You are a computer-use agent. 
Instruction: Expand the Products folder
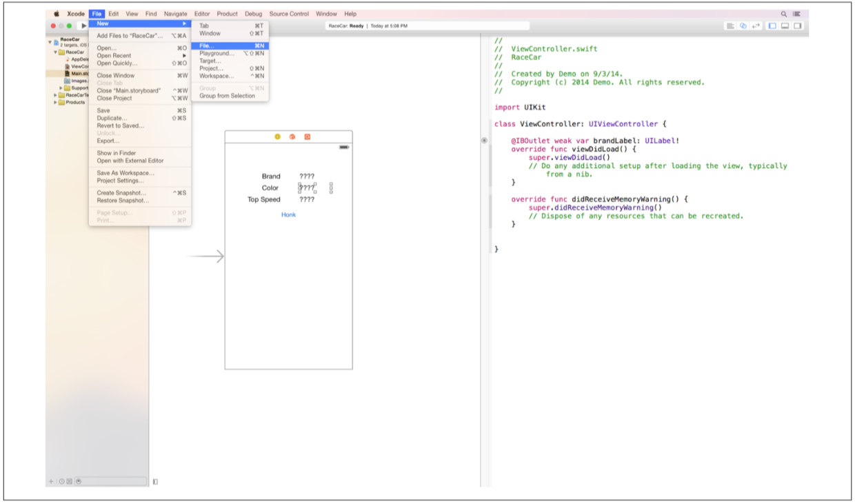click(x=55, y=102)
